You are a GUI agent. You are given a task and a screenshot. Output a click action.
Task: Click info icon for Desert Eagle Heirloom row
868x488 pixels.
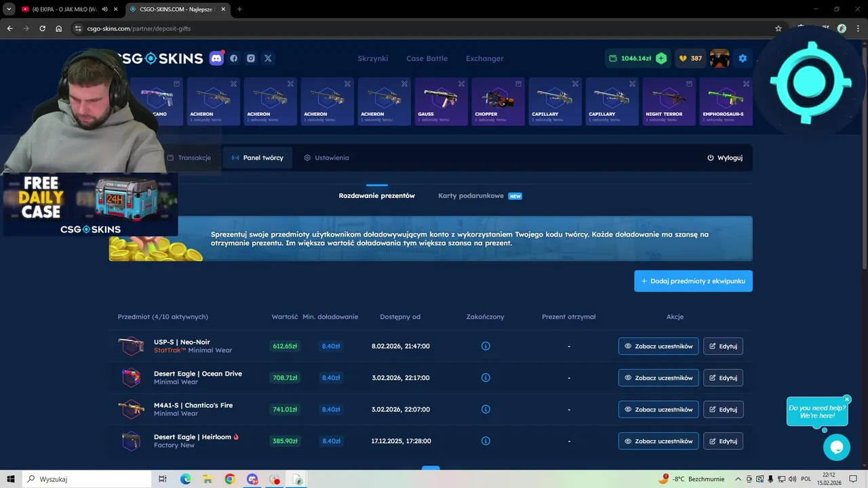486,441
